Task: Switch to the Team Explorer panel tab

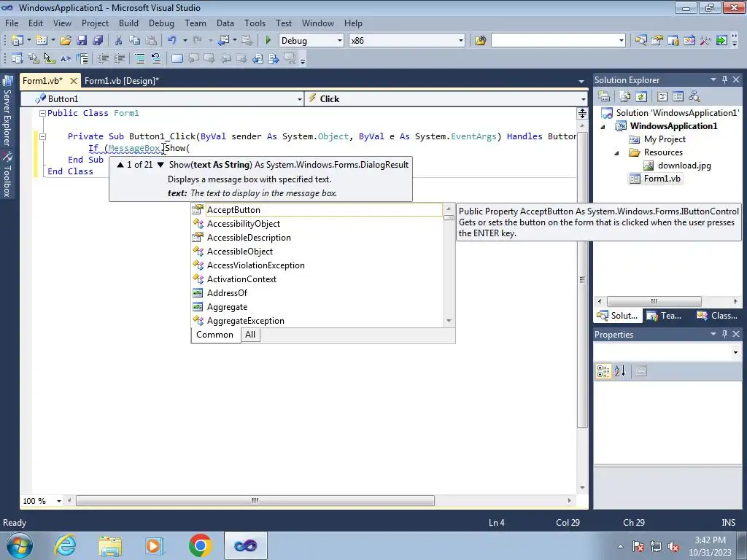Action: click(x=665, y=315)
